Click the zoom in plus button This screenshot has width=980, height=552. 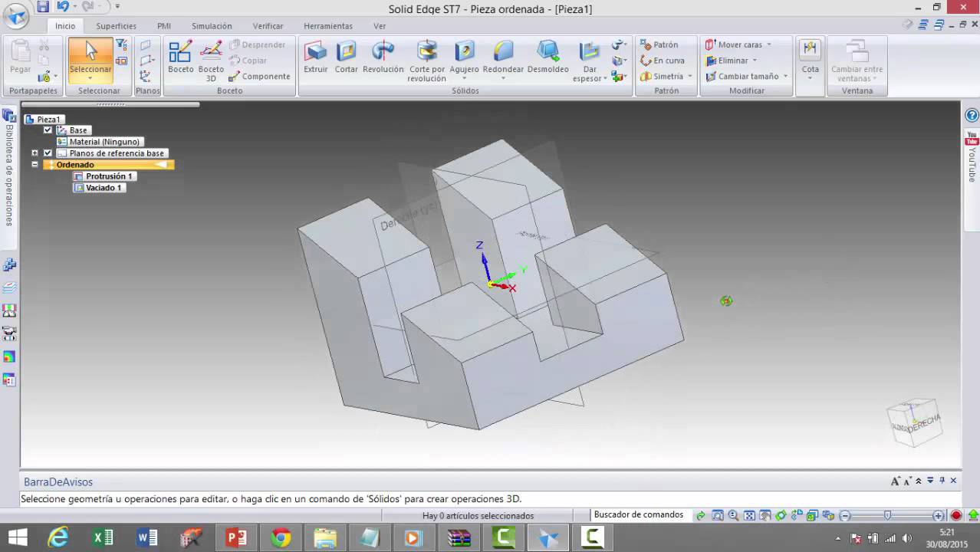pyautogui.click(x=938, y=516)
